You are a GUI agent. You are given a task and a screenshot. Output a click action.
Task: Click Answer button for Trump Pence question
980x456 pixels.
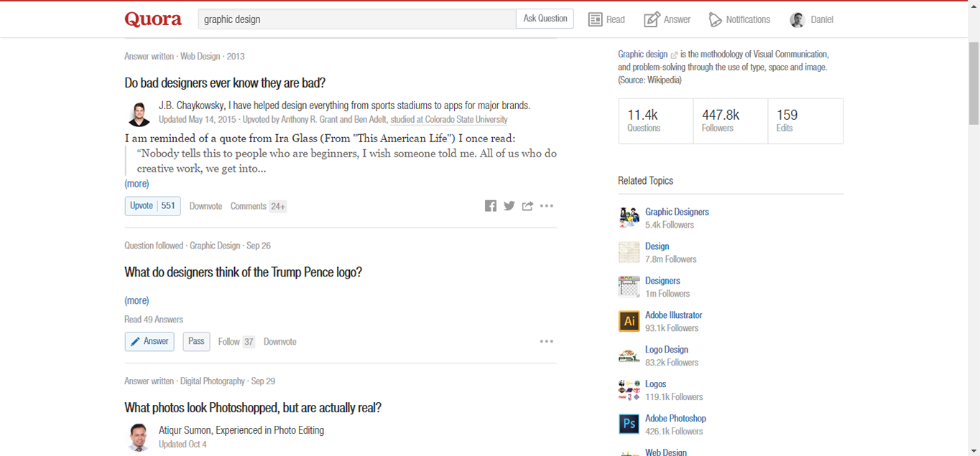pos(149,342)
